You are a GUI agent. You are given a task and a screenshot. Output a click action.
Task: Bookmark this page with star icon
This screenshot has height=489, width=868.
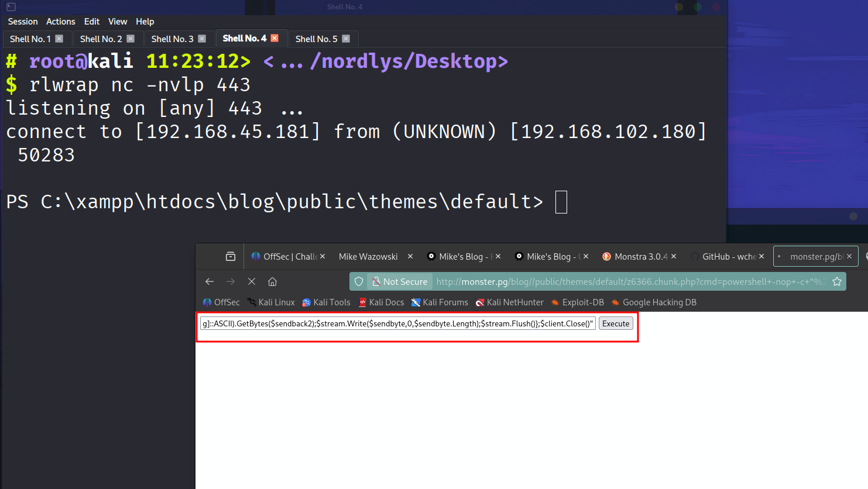pyautogui.click(x=837, y=281)
